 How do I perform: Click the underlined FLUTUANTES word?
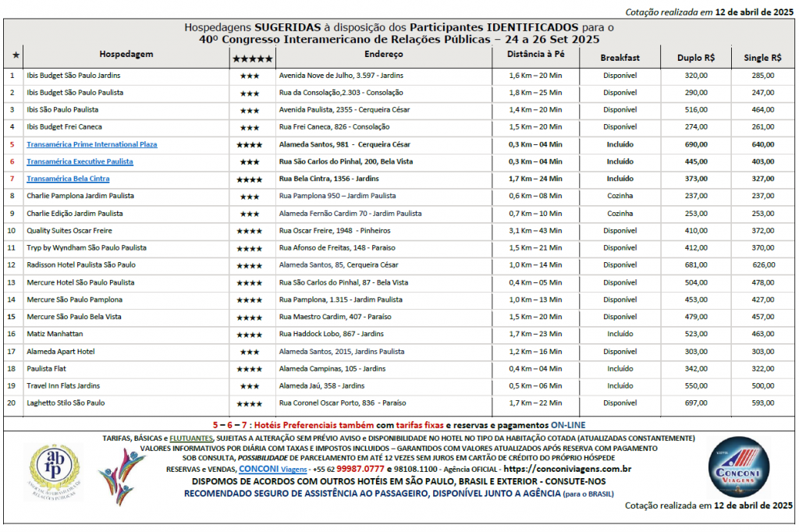[x=191, y=438]
